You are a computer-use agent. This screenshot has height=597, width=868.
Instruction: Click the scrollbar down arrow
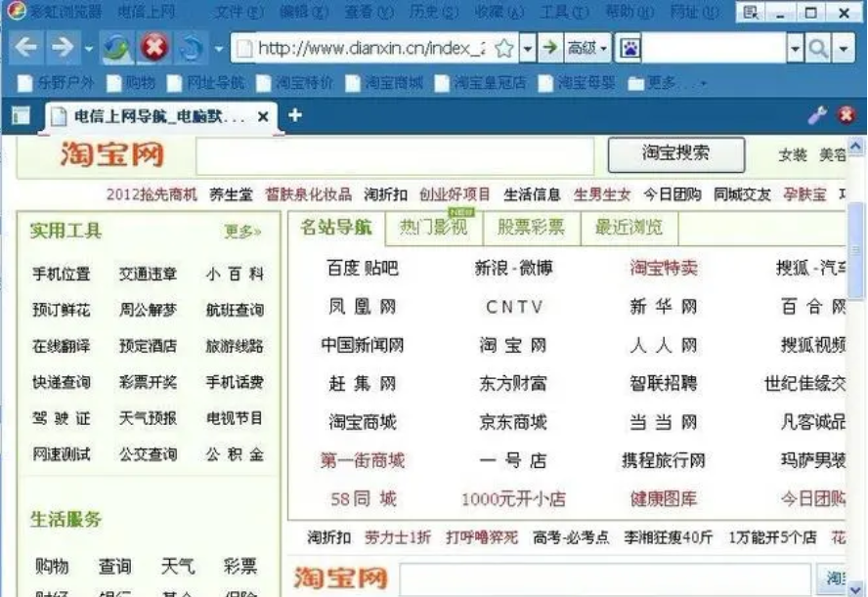(x=856, y=589)
